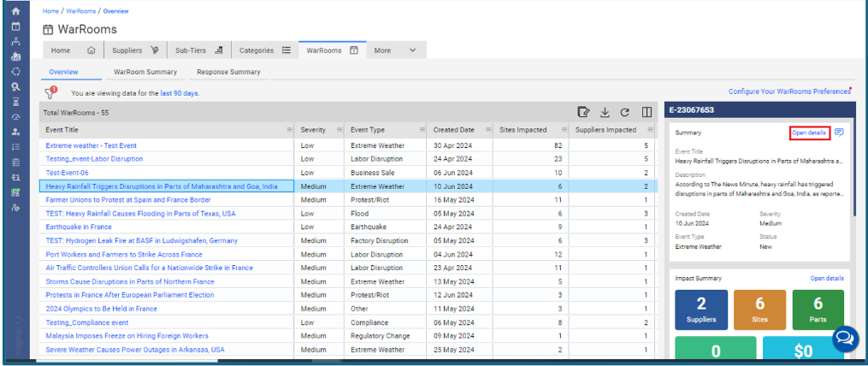Click the two-way transfer arrows sidebar icon
Screen dimensions: 868x366
16,177
